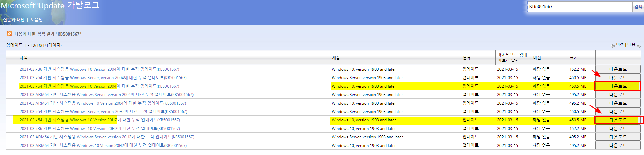Click the KB5001567 search input field

579,6
